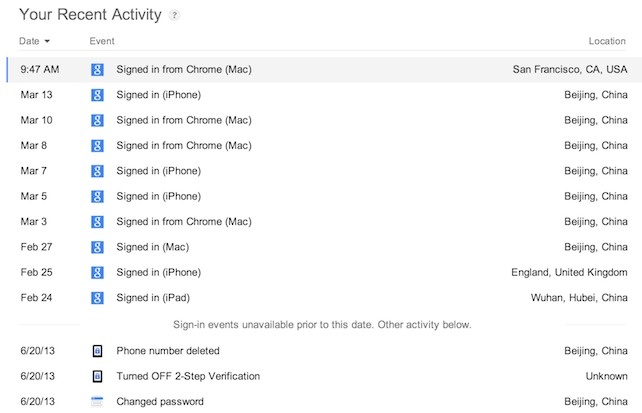Sort by the Date dropdown arrow
Image resolution: width=642 pixels, height=413 pixels.
tap(47, 41)
